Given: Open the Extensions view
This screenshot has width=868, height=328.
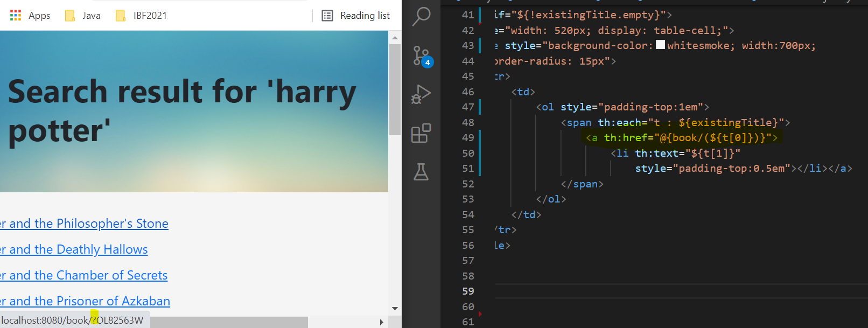Looking at the screenshot, I should [421, 133].
